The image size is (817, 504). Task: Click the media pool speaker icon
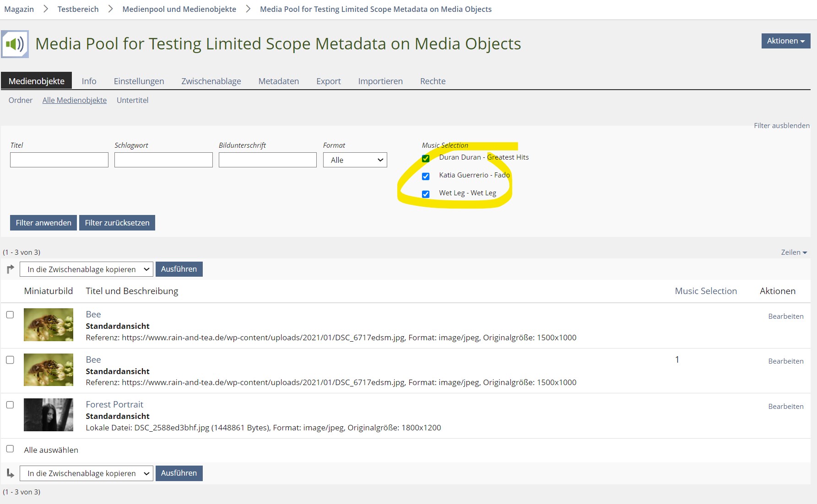coord(15,44)
